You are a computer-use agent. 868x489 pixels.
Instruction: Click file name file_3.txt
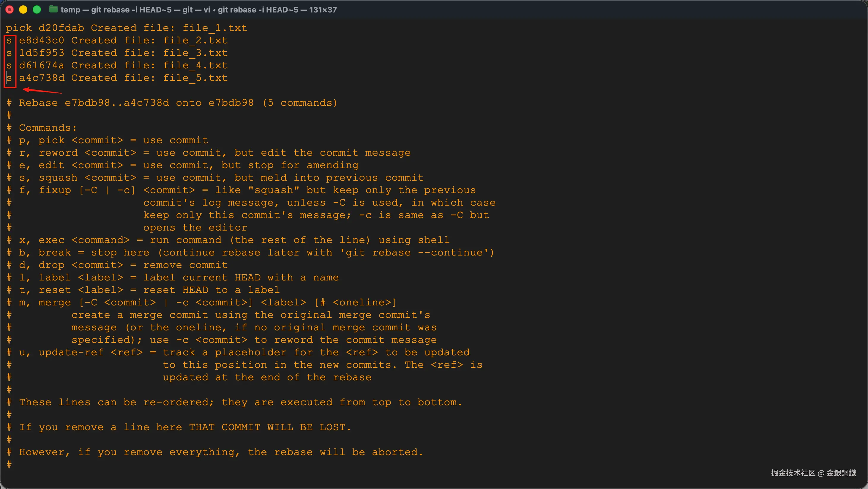pyautogui.click(x=195, y=53)
